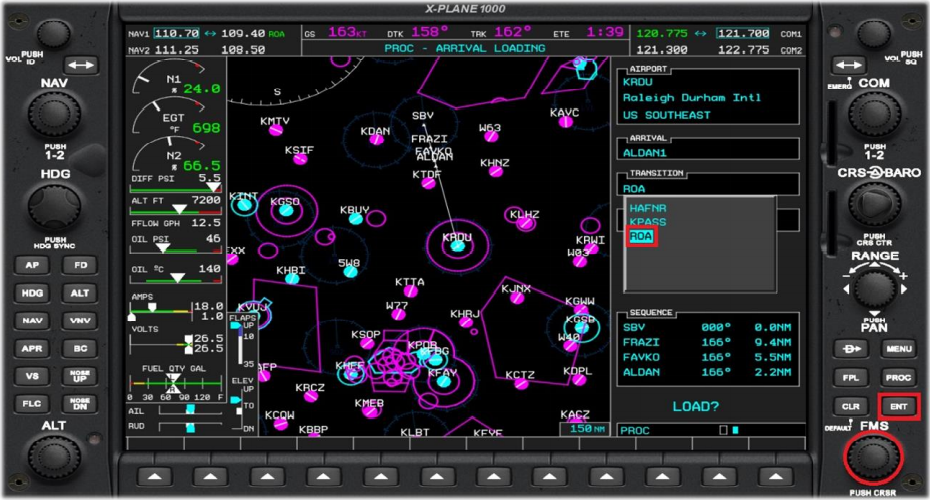Click the TRANSITION field showing ROA

708,188
